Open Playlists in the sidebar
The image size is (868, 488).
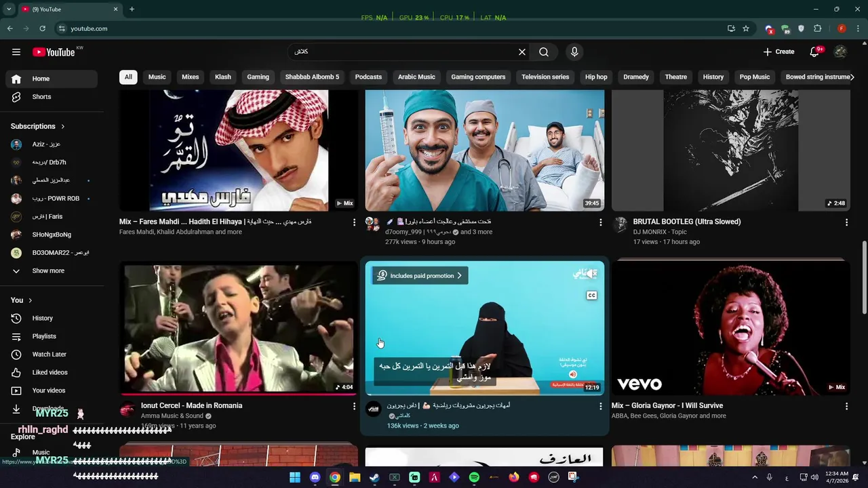52,336
